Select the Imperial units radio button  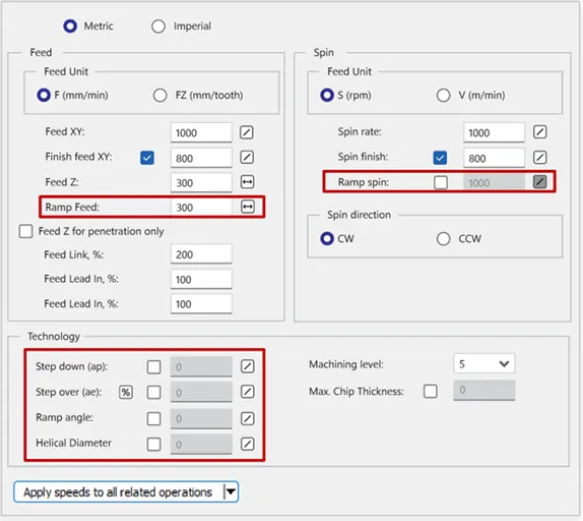pos(158,26)
